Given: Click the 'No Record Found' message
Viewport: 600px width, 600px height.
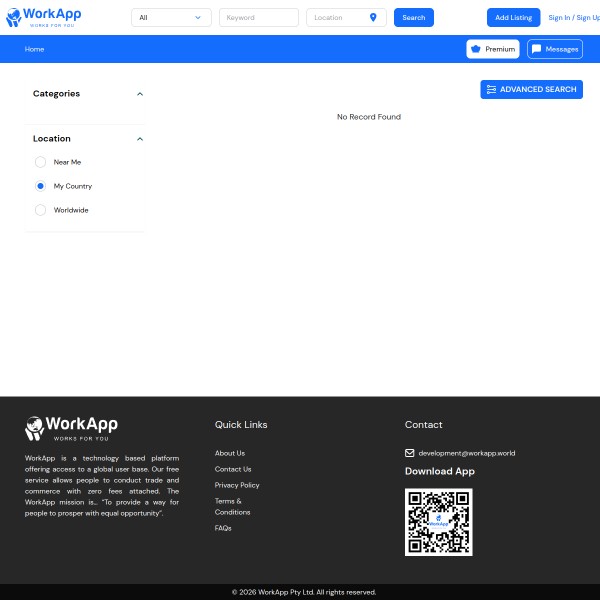Looking at the screenshot, I should pos(369,117).
